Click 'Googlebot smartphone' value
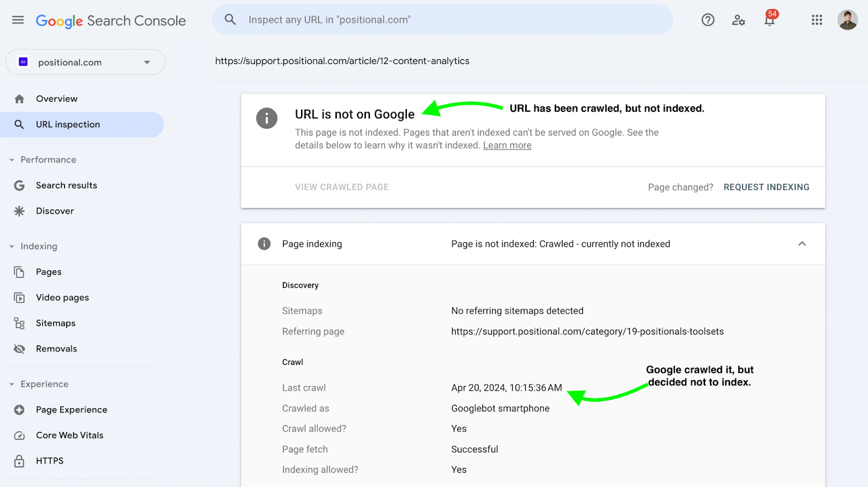The height and width of the screenshot is (487, 868). pyautogui.click(x=500, y=409)
